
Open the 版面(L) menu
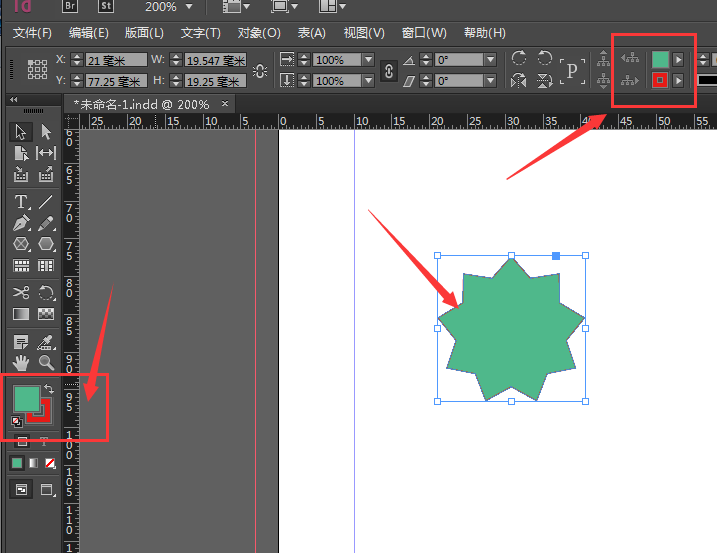[x=144, y=33]
